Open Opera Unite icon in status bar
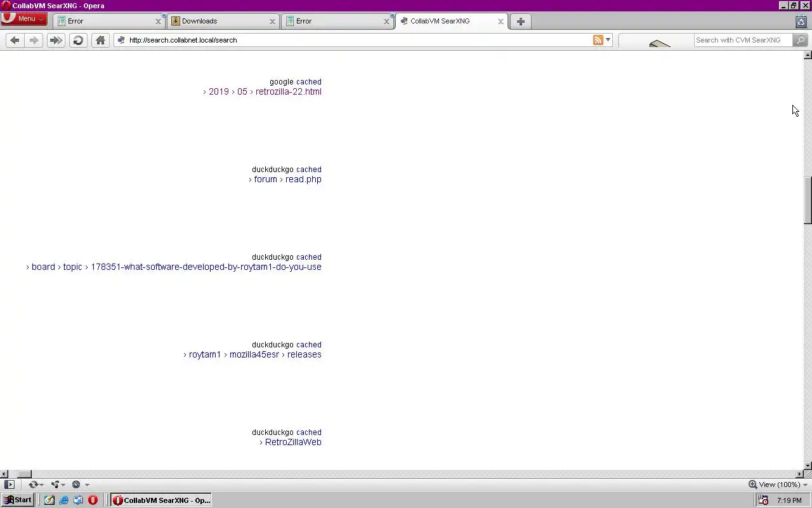Viewport: 812px width, 508px height. 55,485
